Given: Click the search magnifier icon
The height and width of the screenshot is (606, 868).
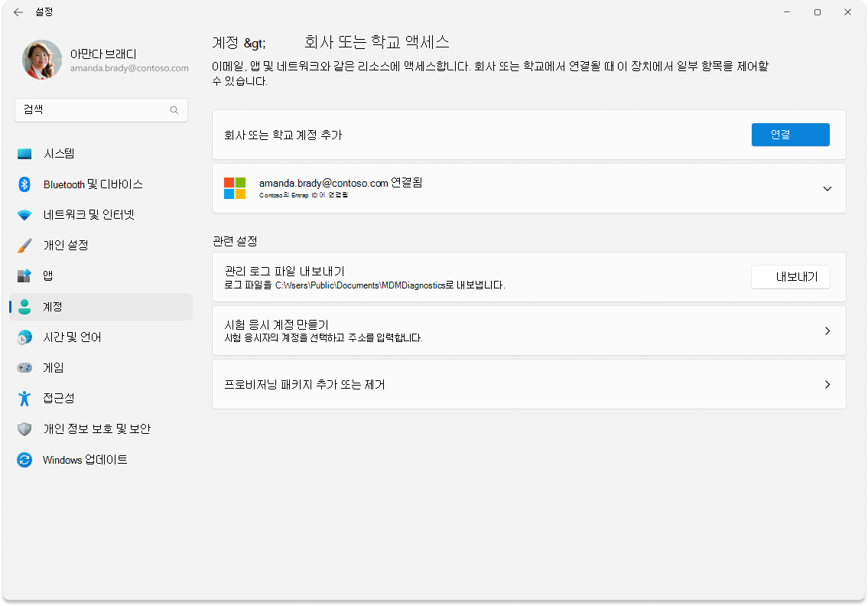Looking at the screenshot, I should pyautogui.click(x=175, y=109).
